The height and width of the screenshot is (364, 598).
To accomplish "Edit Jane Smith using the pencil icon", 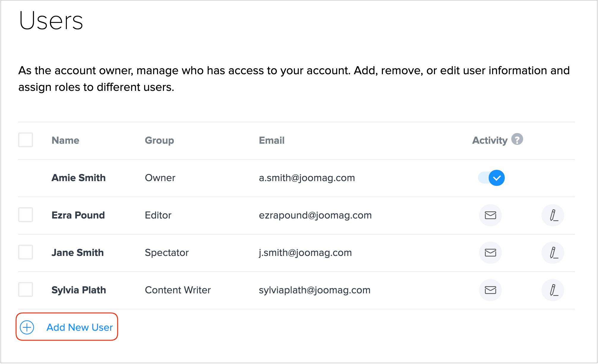I will (x=553, y=253).
